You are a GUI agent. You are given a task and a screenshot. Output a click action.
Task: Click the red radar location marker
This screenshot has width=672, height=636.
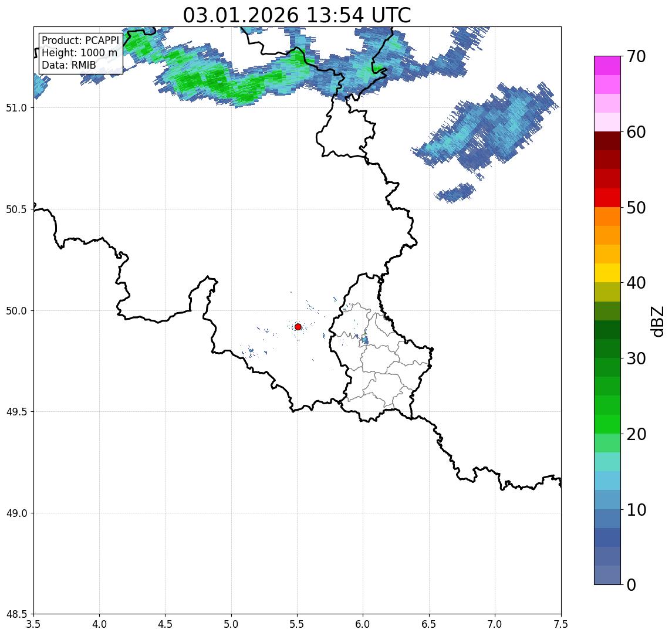[298, 327]
